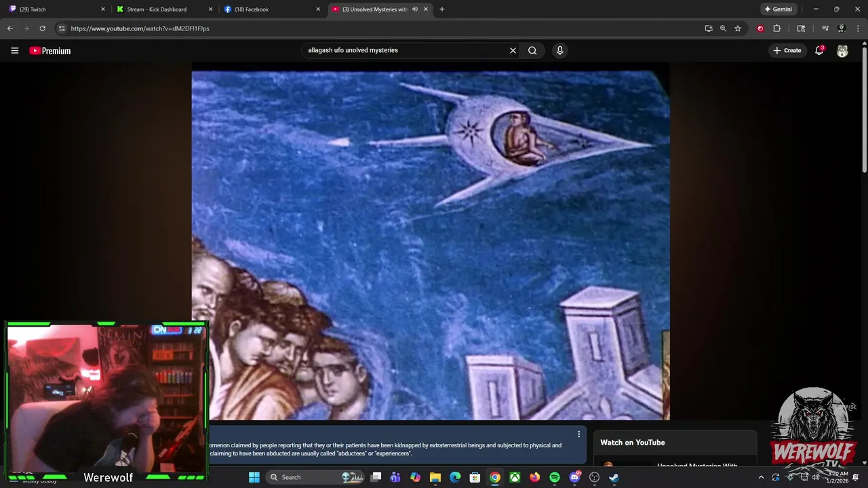Open Steam from the taskbar
The image size is (868, 488).
tap(614, 477)
